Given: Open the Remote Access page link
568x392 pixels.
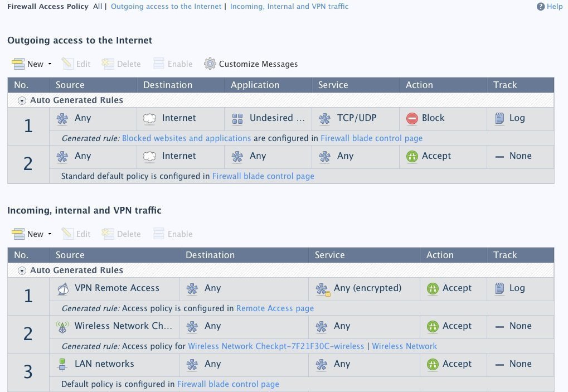Looking at the screenshot, I should pos(275,308).
